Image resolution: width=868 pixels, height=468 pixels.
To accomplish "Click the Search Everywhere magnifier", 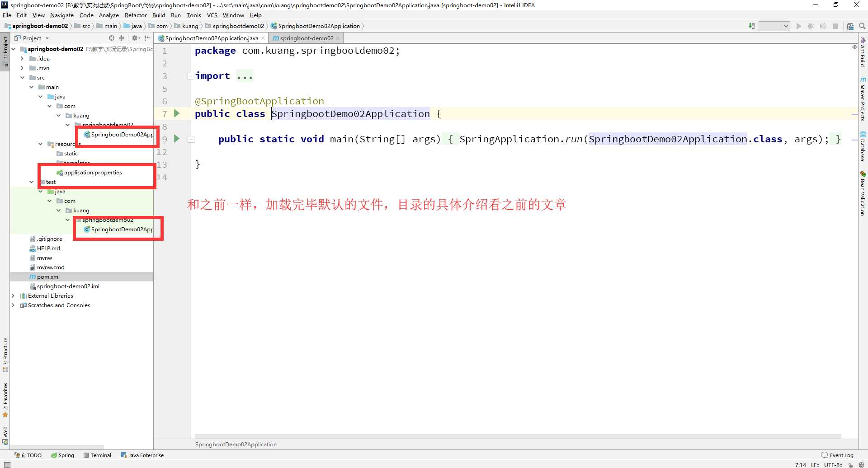I will click(x=862, y=26).
